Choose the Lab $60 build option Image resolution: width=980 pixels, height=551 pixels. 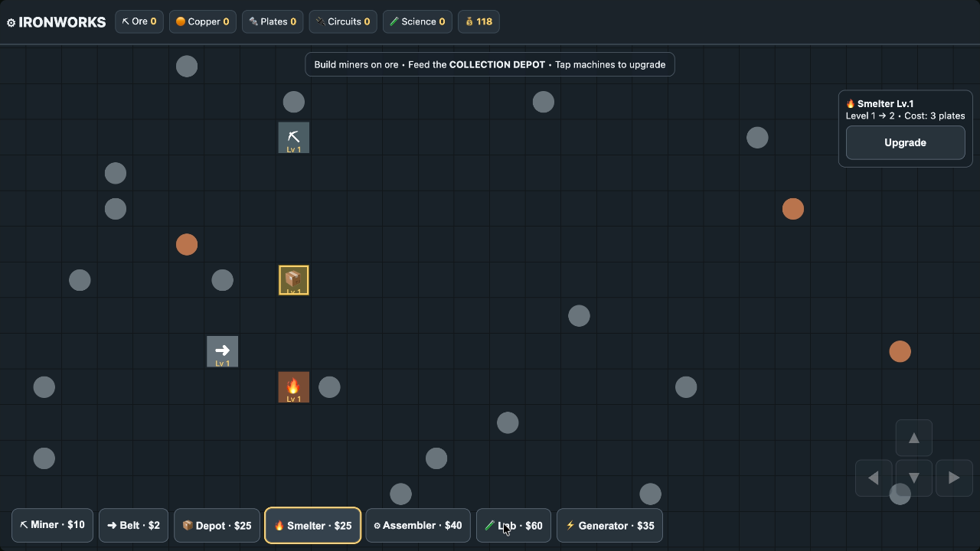pyautogui.click(x=513, y=525)
